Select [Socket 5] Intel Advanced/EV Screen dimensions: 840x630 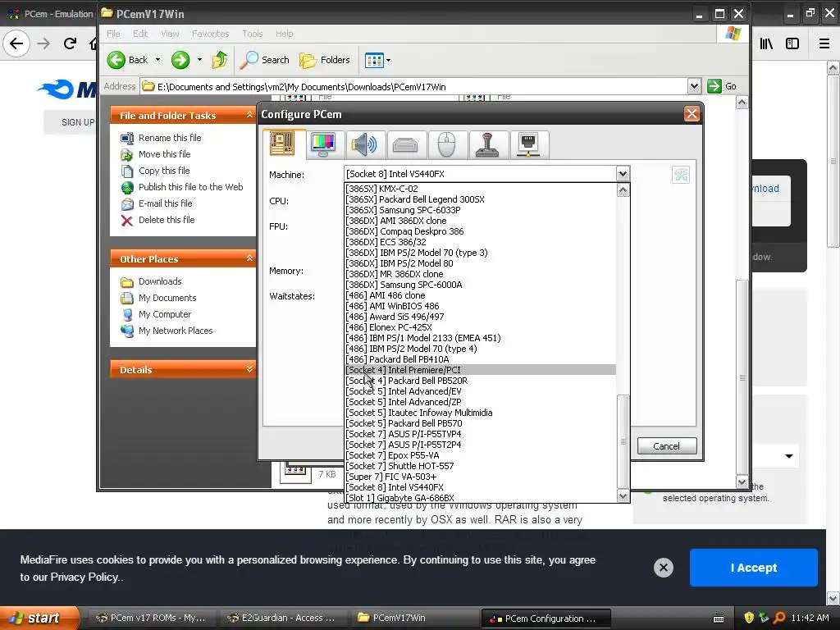pos(480,391)
